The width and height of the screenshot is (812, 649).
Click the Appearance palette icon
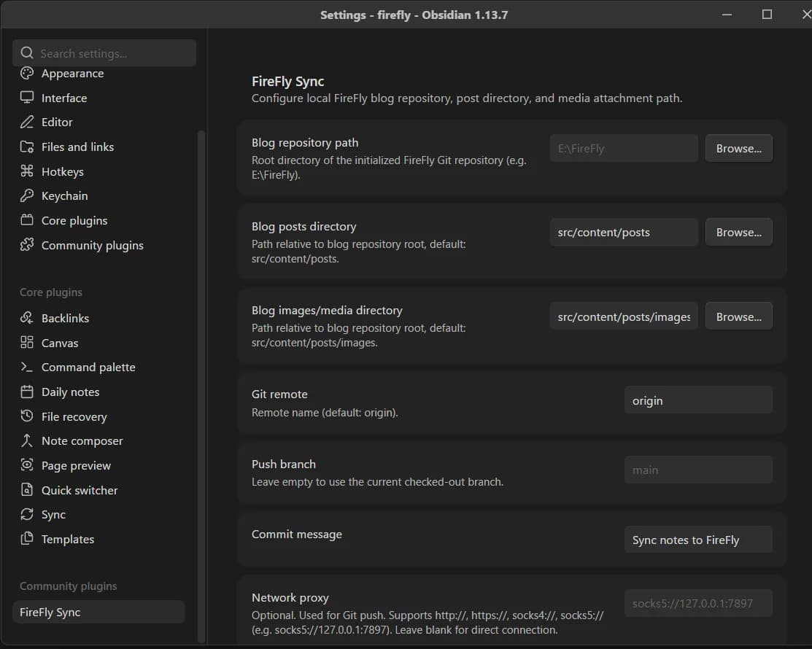tap(27, 74)
